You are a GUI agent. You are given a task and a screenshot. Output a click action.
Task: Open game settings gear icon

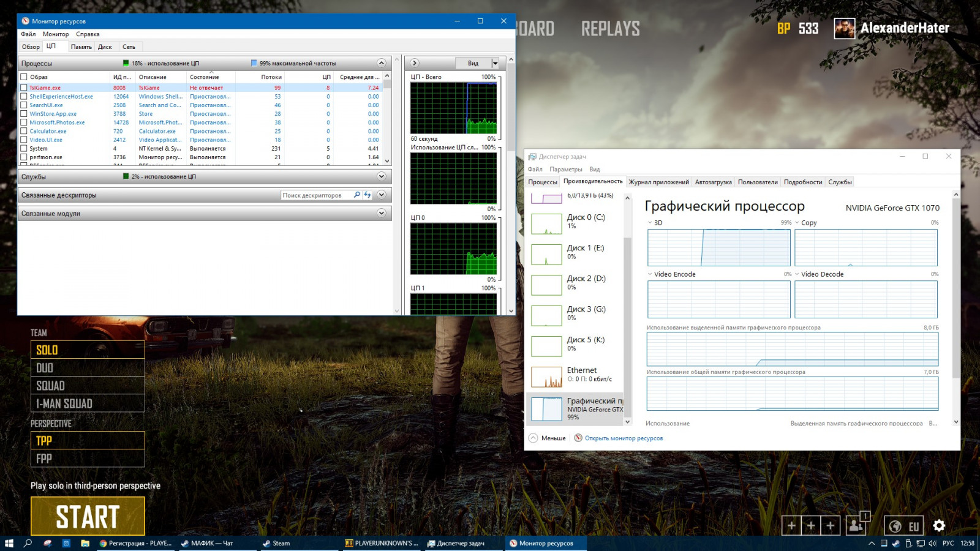[x=939, y=525]
